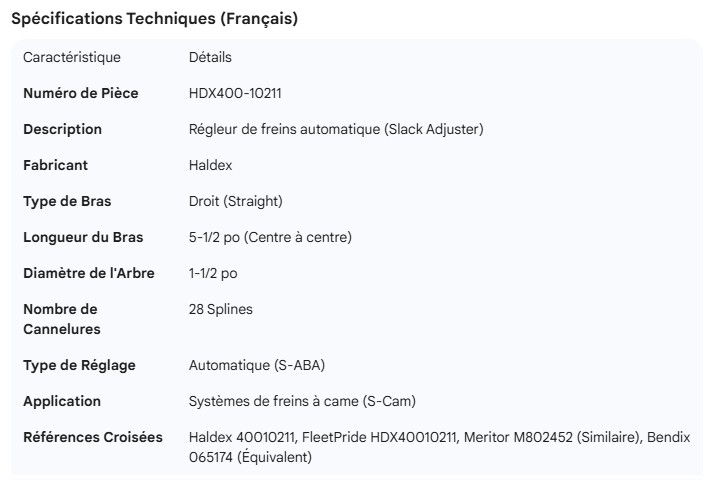Screen dimensions: 708x480
Task: Select the 'Application' row label
Action: coord(62,401)
